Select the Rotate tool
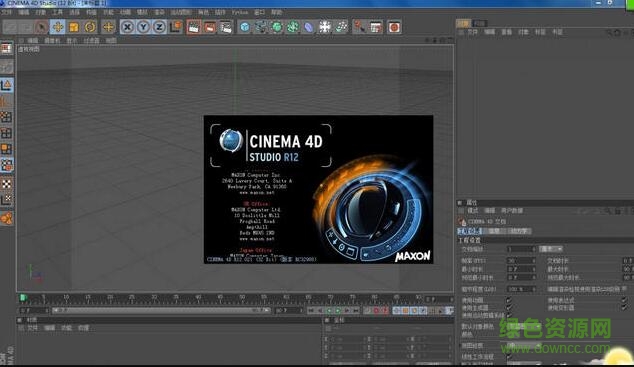Screen dimensions: 634x367 coord(90,27)
